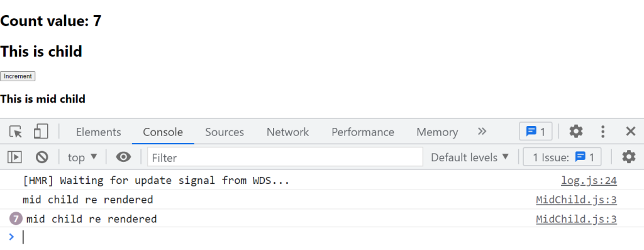Clear console with the ban icon
Image resolution: width=644 pixels, height=250 pixels.
(42, 157)
